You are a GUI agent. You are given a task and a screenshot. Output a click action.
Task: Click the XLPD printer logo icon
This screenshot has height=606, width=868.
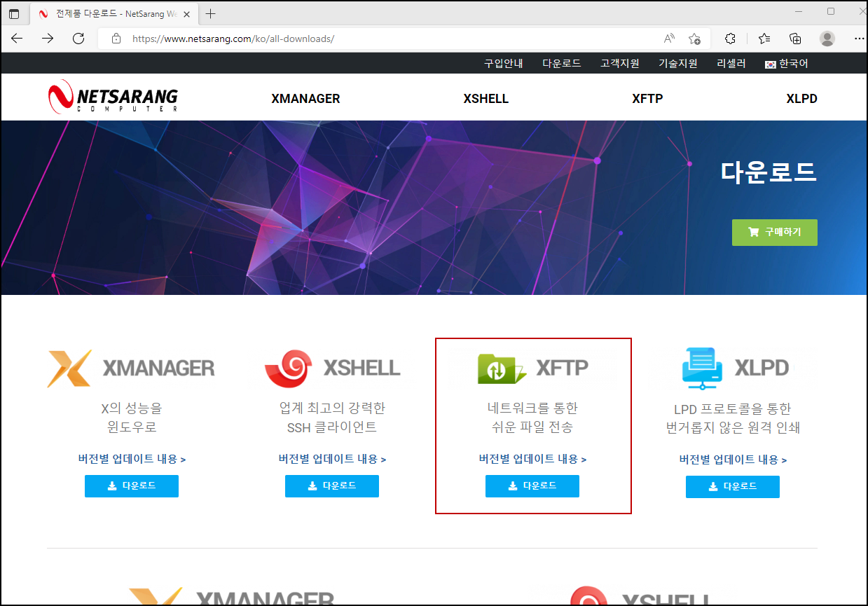pos(703,369)
